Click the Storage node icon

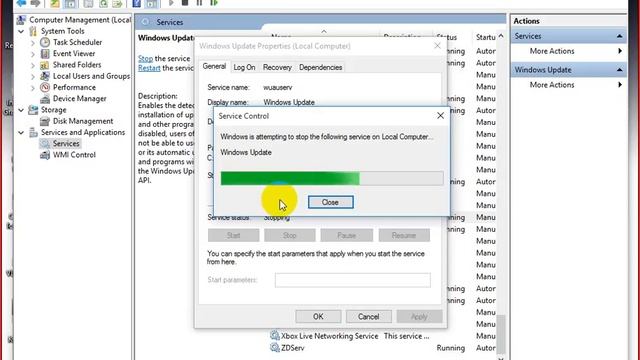[33, 110]
